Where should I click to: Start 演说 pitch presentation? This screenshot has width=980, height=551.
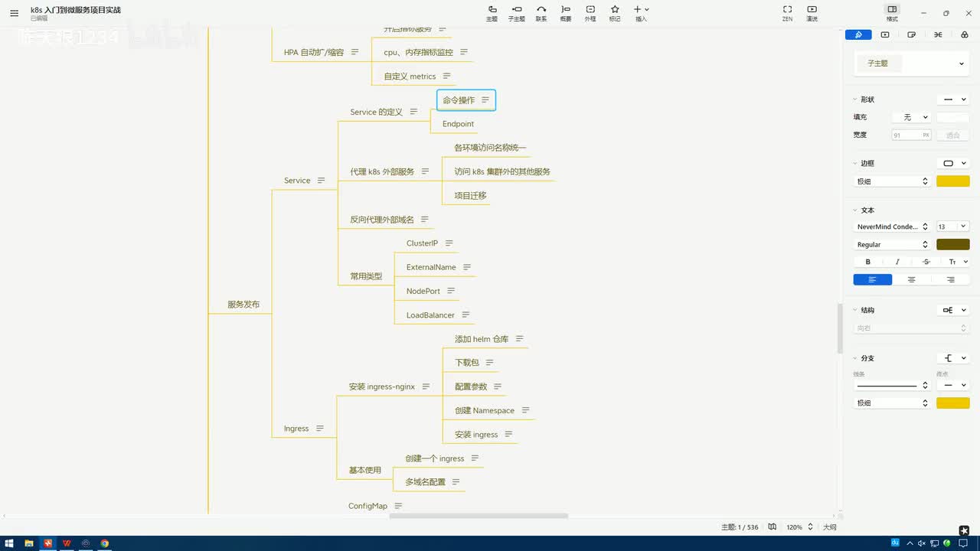(x=812, y=13)
